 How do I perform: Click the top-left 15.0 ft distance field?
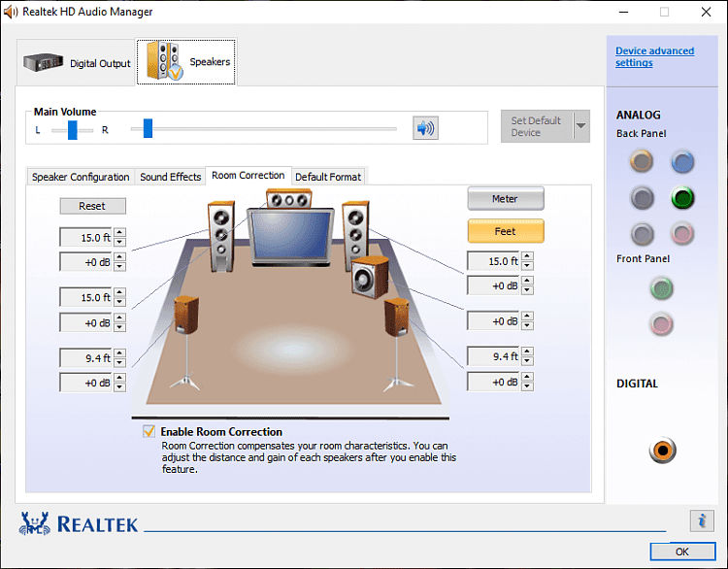point(85,237)
